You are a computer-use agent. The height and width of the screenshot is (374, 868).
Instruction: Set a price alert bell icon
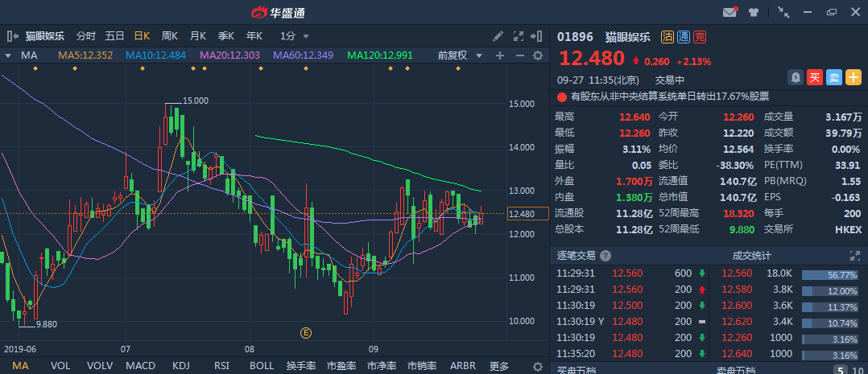click(796, 78)
